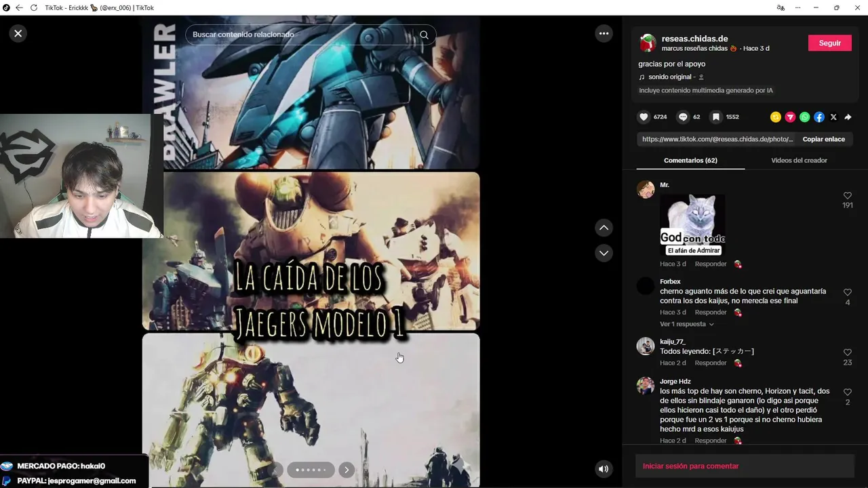
Task: Open comments via the 62 bubble icon
Action: click(x=683, y=117)
